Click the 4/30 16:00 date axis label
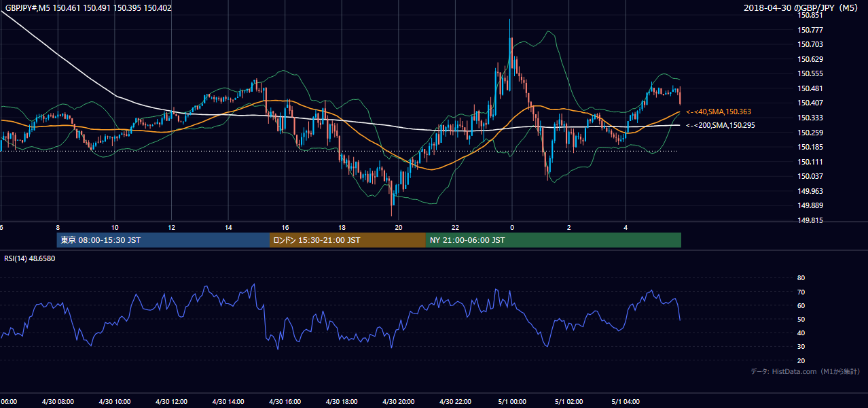The width and height of the screenshot is (868, 408). [285, 402]
